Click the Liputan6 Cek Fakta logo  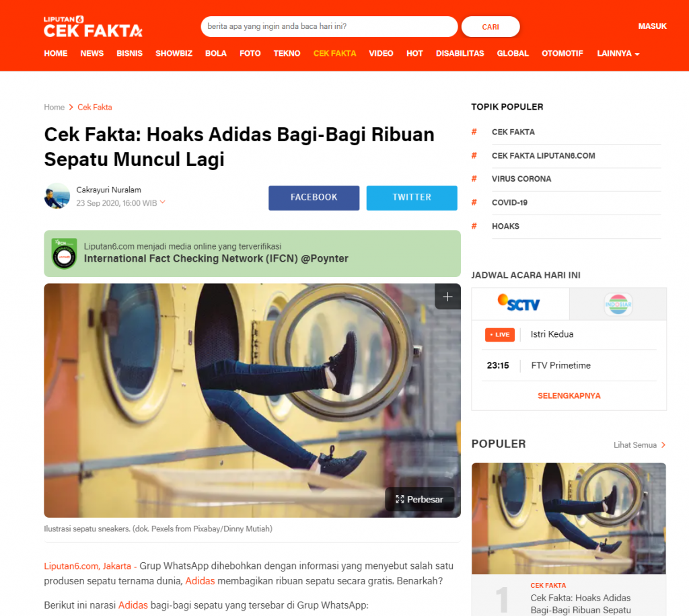pos(93,27)
